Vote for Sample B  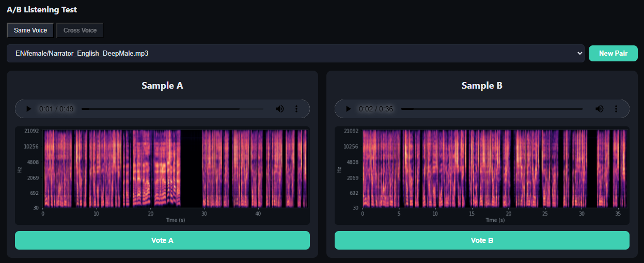(x=482, y=240)
